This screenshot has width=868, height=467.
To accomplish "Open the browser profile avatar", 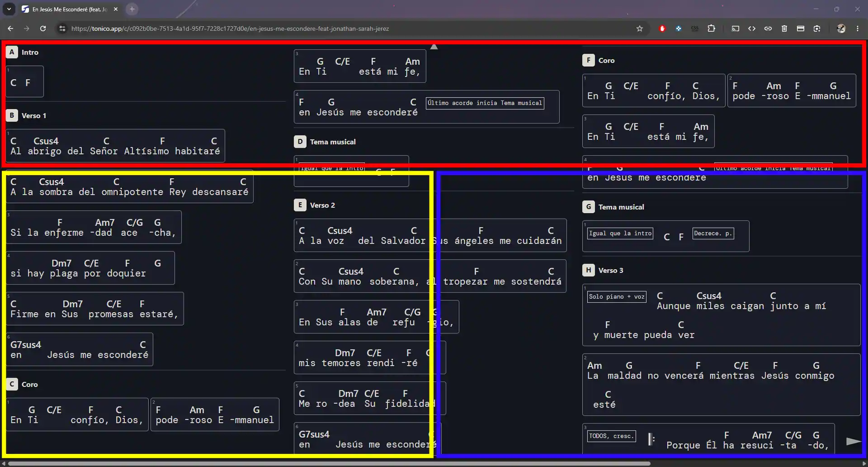I will (x=841, y=29).
